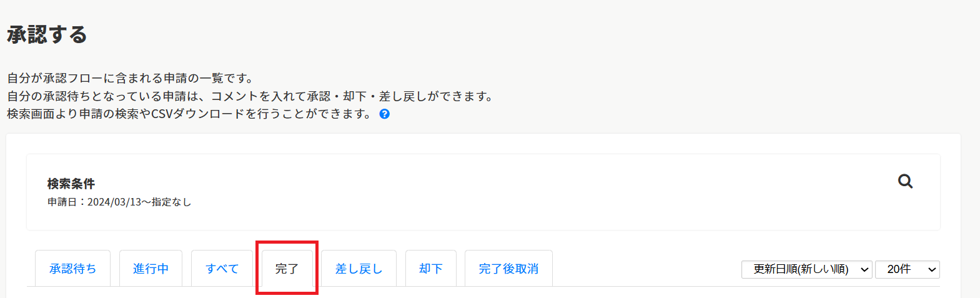Open the 進行中 tab
Image resolution: width=980 pixels, height=298 pixels.
[151, 269]
